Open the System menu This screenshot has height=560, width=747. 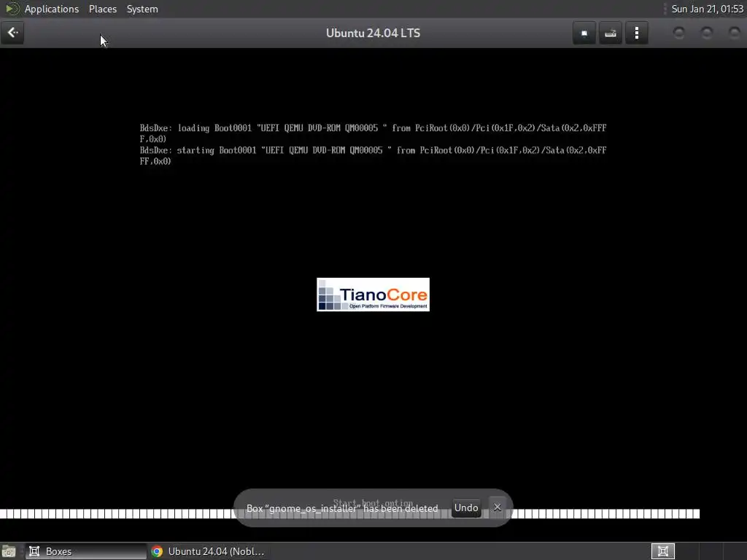(x=142, y=9)
